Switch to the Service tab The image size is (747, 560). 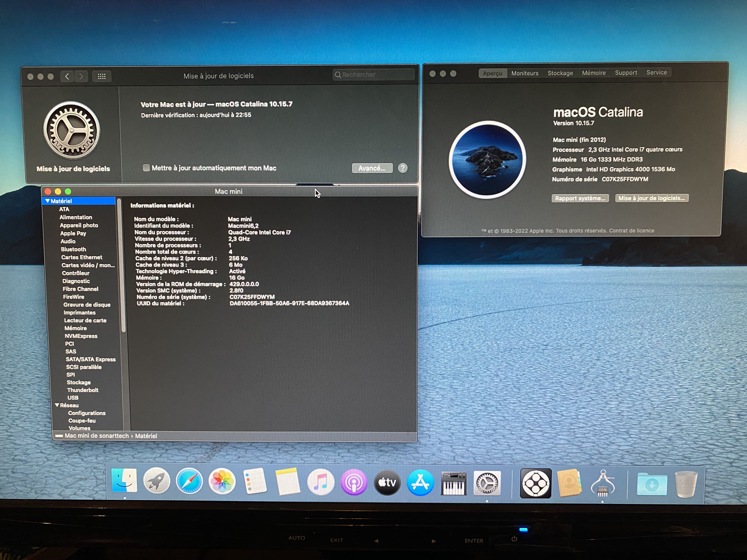(x=656, y=72)
